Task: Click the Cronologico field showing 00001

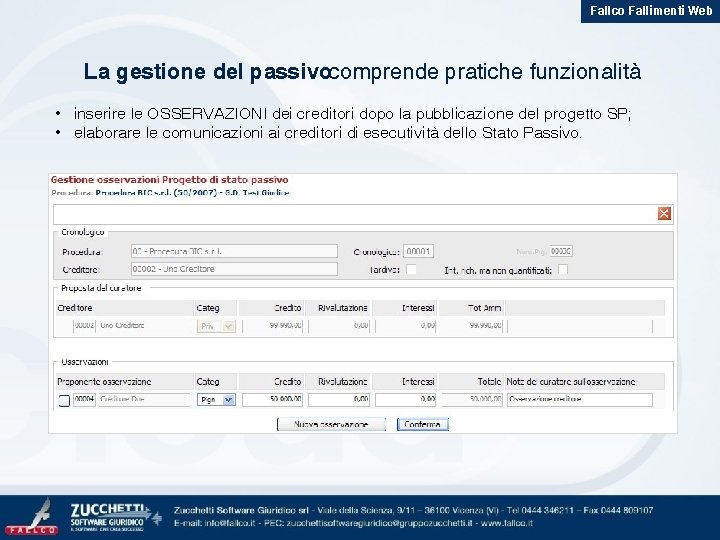Action: pos(418,251)
